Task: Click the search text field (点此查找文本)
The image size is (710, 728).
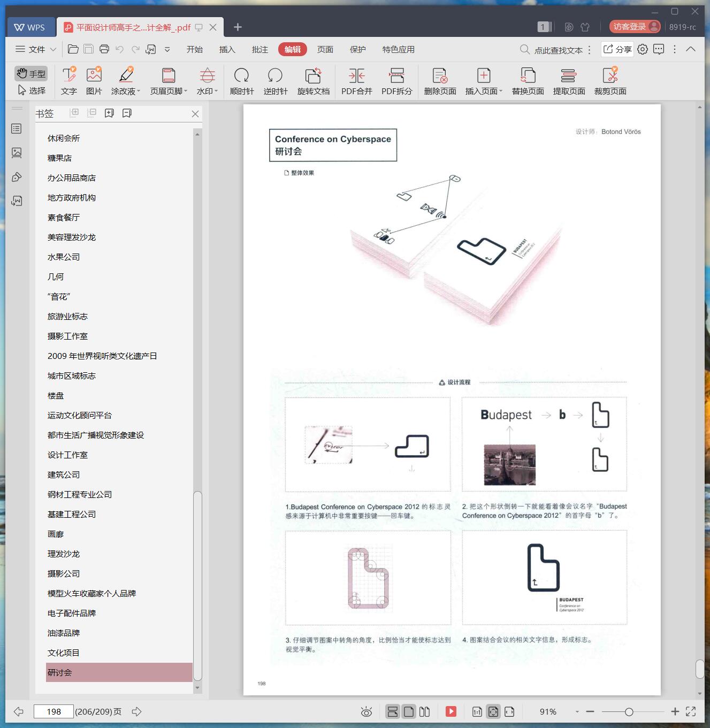Action: tap(559, 50)
